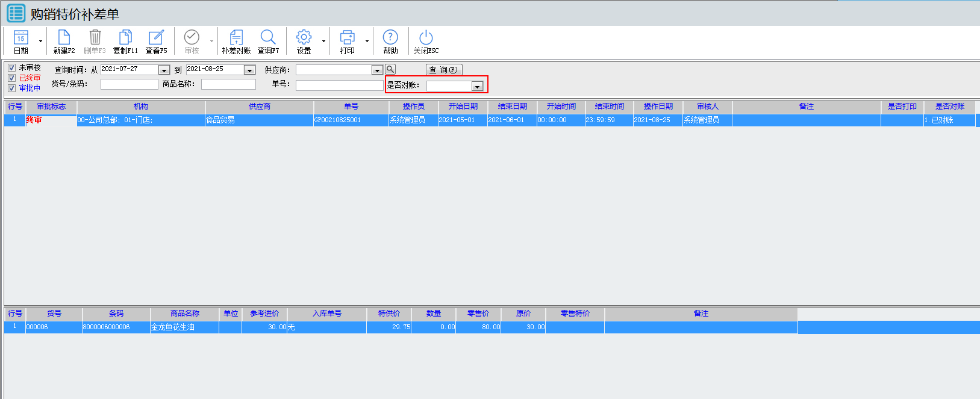Click the 打印 printer icon

click(x=348, y=38)
